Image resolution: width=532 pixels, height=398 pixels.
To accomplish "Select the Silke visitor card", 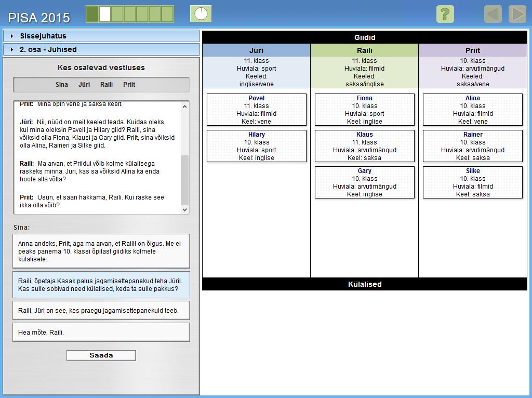I will (x=473, y=182).
